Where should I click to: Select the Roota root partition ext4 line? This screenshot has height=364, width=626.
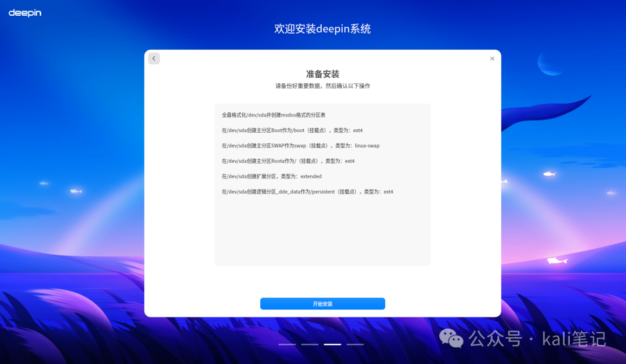(x=288, y=161)
